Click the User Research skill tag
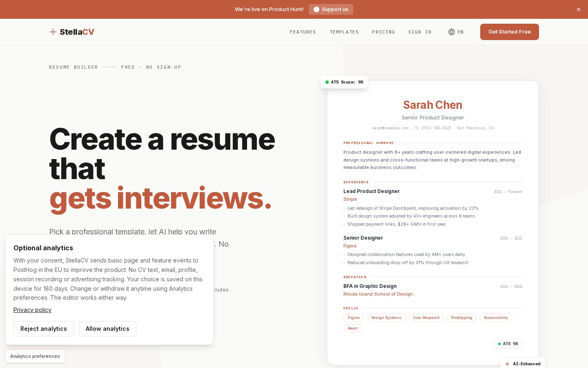Image resolution: width=588 pixels, height=368 pixels. 426,318
